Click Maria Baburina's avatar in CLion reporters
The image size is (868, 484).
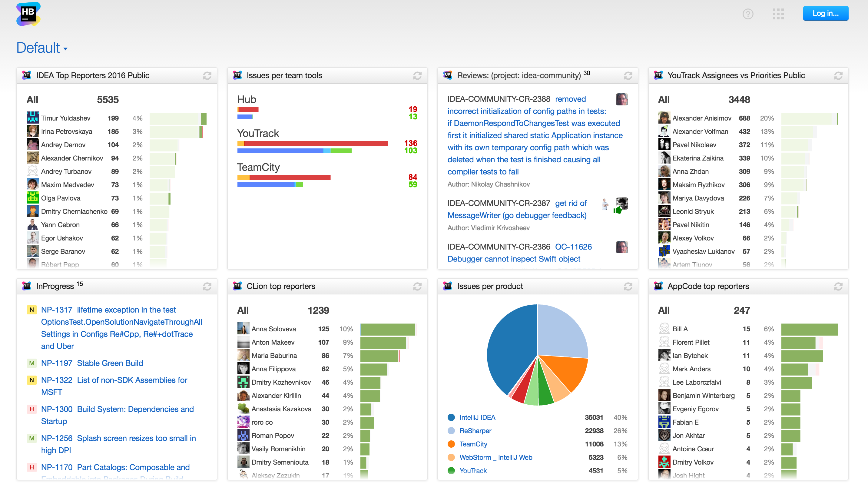point(243,355)
